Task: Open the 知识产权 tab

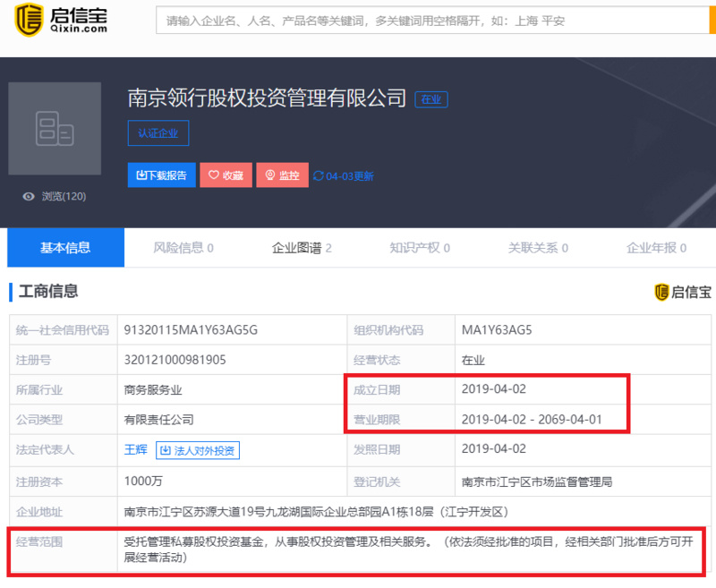Action: pos(420,248)
